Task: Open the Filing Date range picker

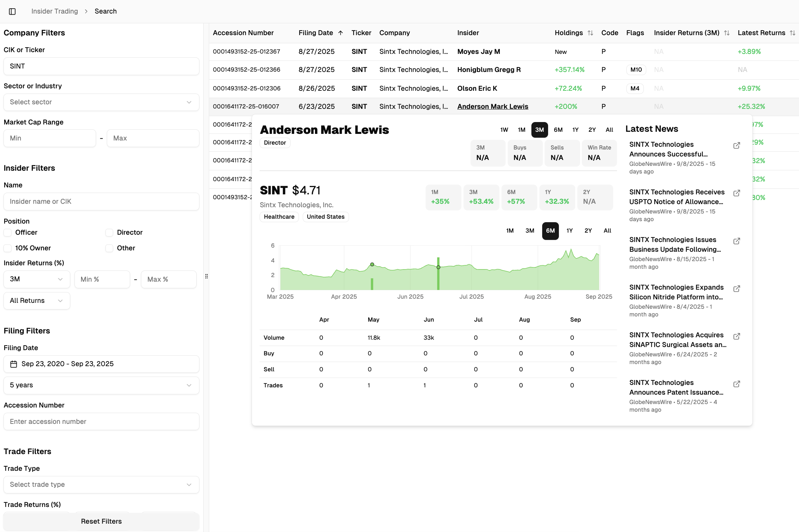Action: click(101, 364)
